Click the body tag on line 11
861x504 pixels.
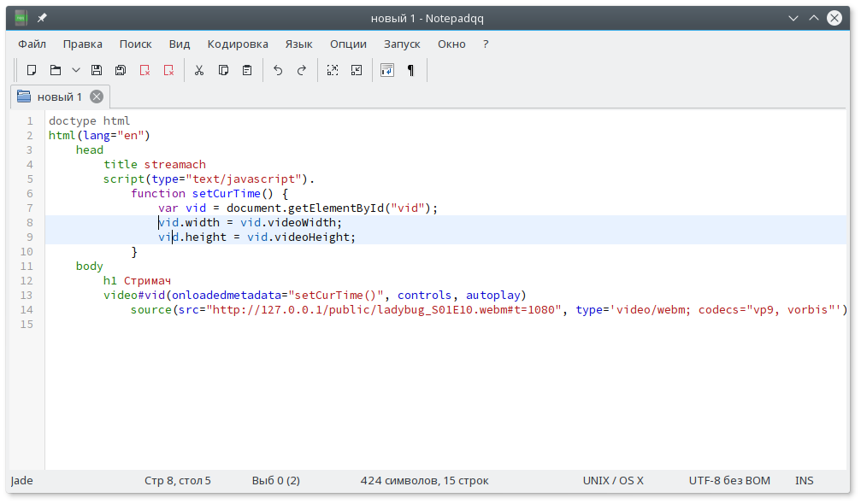(90, 266)
